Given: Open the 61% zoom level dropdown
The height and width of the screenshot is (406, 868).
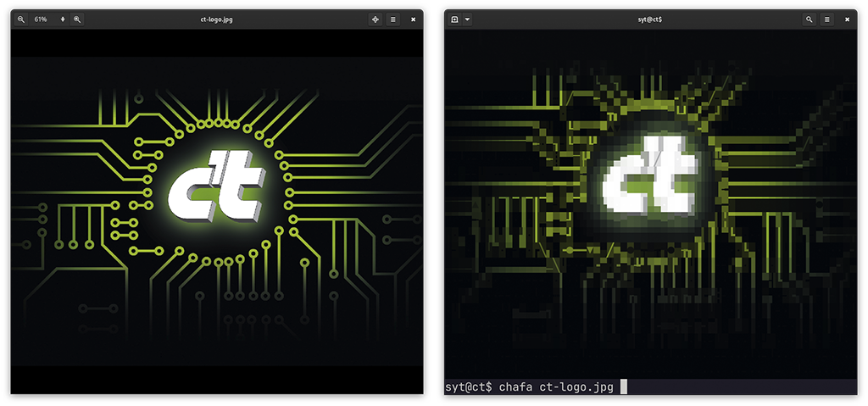Looking at the screenshot, I should pos(63,19).
